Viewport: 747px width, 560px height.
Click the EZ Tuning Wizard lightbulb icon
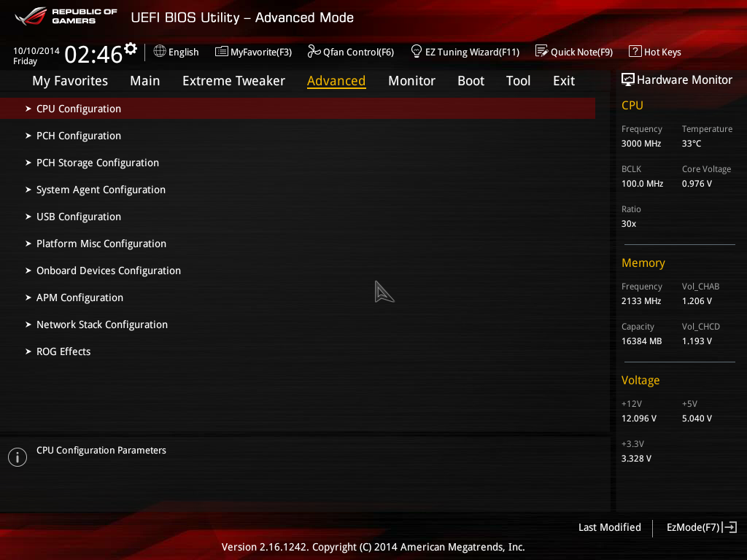416,51
